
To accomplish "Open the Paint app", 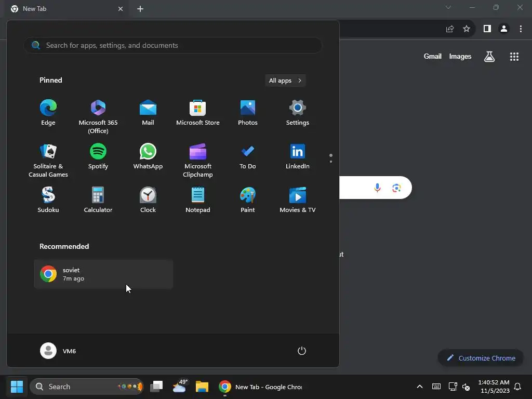I will click(x=248, y=200).
